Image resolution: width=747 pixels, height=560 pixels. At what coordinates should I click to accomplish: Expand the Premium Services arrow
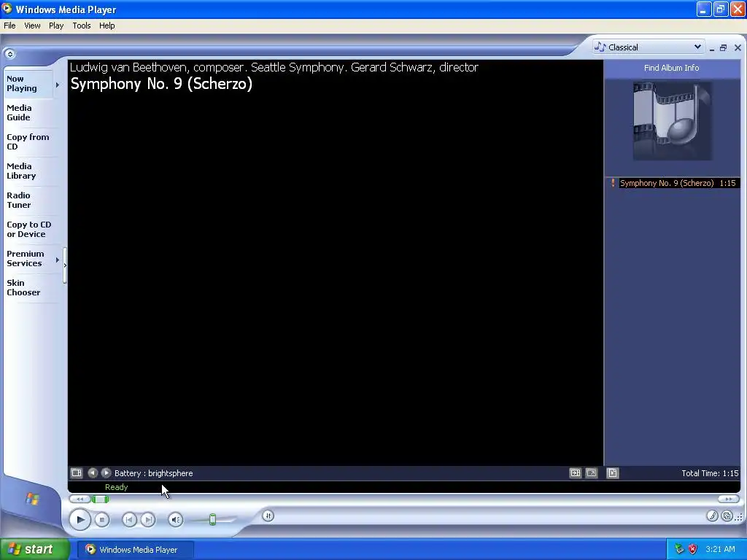point(58,260)
